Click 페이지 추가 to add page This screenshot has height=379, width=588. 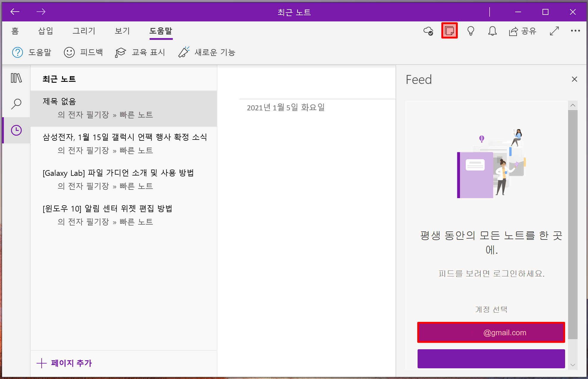click(65, 363)
